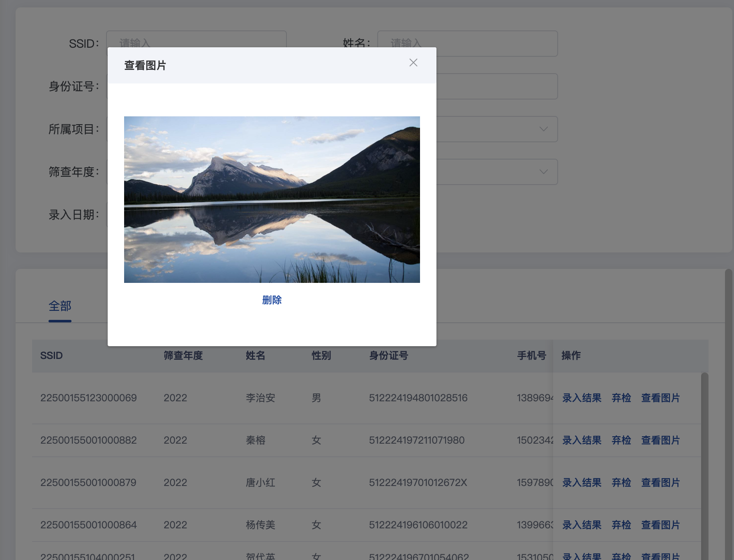Viewport: 734px width, 560px height.
Task: Click the page vertical scrollbar
Action: (x=729, y=414)
